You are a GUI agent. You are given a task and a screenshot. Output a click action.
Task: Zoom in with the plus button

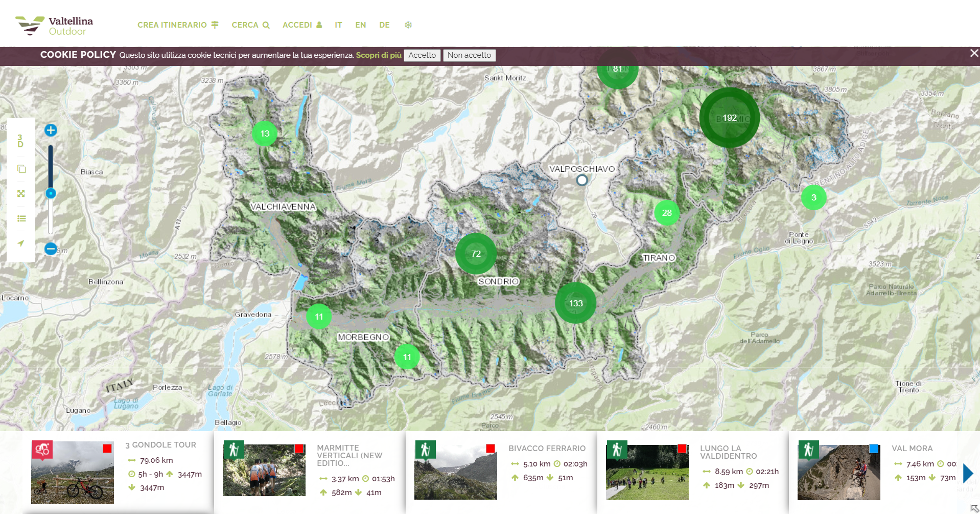51,130
